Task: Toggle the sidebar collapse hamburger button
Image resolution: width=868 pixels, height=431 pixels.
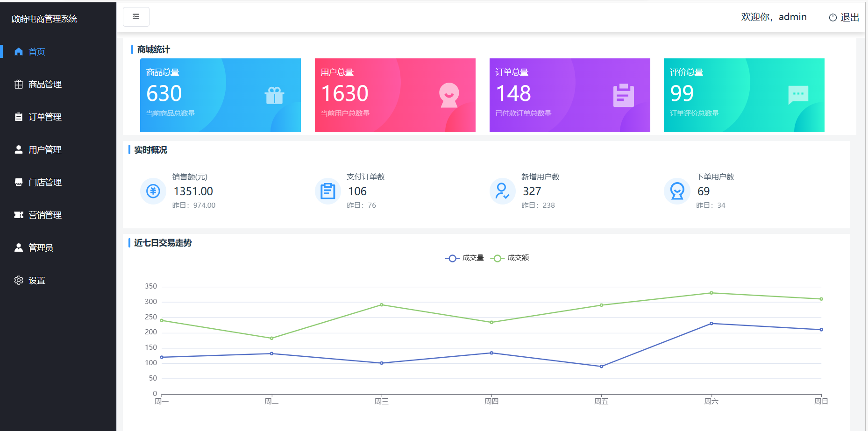Action: point(136,17)
